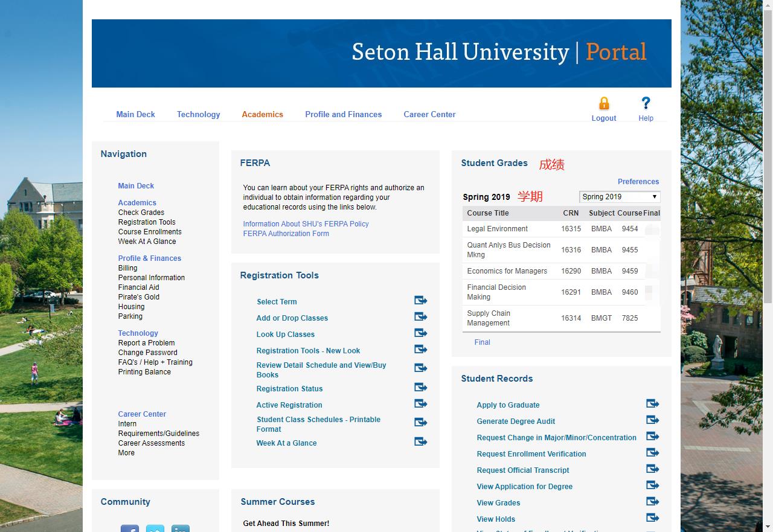Image resolution: width=773 pixels, height=532 pixels.
Task: Click the Economics for Managers course title
Action: click(507, 271)
